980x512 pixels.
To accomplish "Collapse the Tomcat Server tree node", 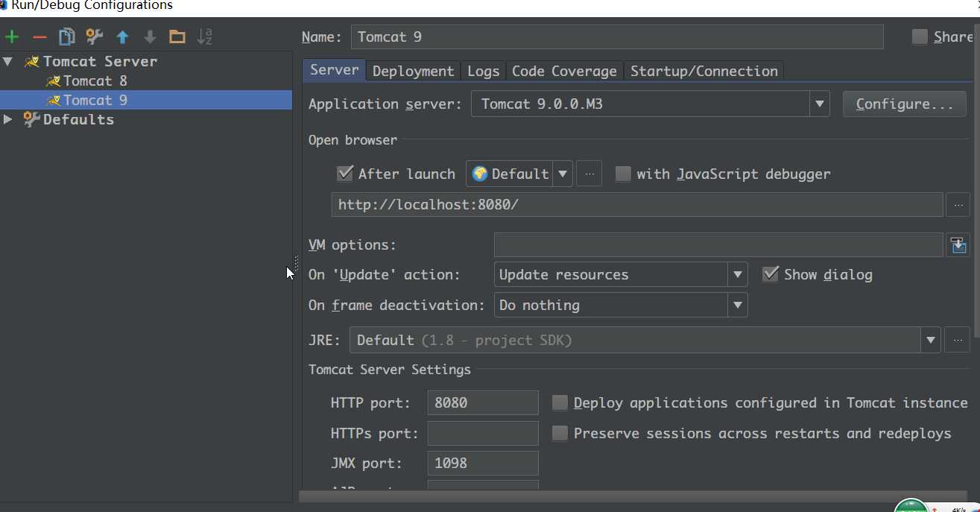I will 7,61.
